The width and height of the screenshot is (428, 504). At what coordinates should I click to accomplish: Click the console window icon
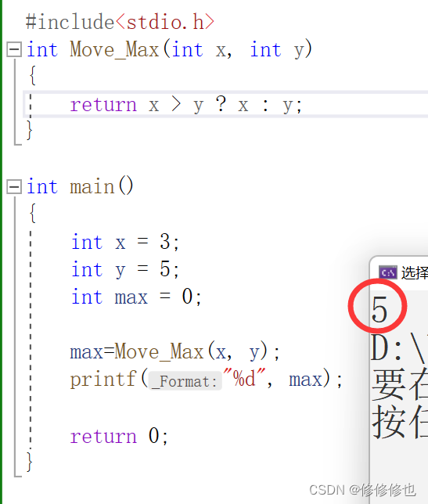[387, 273]
